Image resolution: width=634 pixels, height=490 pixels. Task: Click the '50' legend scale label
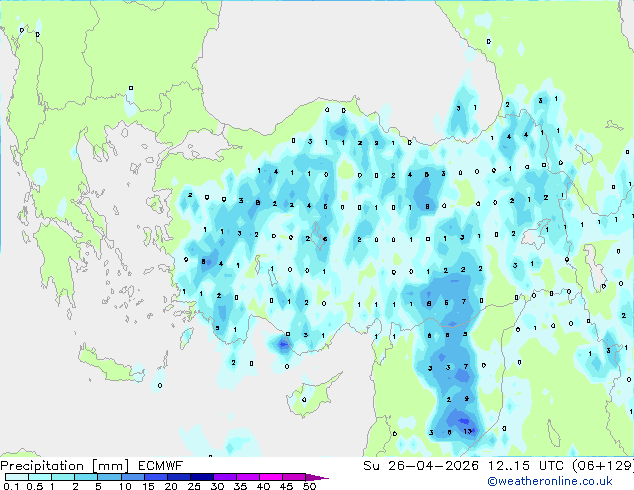point(309,486)
